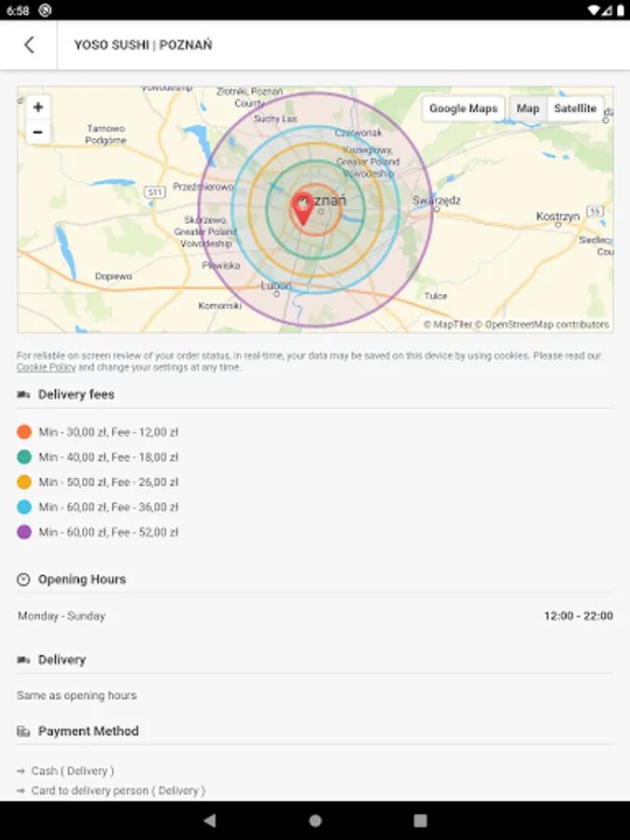This screenshot has height=840, width=630.
Task: Click the Tarnowo Podgórne map label
Action: coord(106,134)
